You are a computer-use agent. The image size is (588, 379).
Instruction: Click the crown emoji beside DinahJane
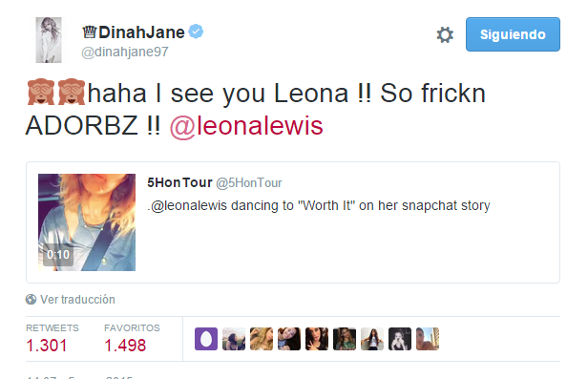pos(90,32)
